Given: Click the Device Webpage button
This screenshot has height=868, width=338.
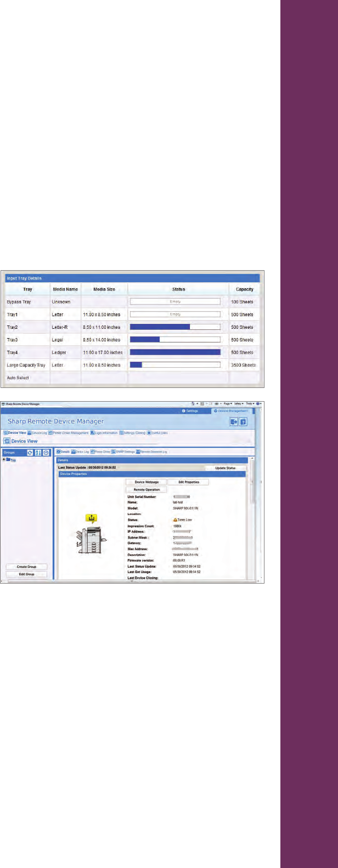Looking at the screenshot, I should (147, 482).
